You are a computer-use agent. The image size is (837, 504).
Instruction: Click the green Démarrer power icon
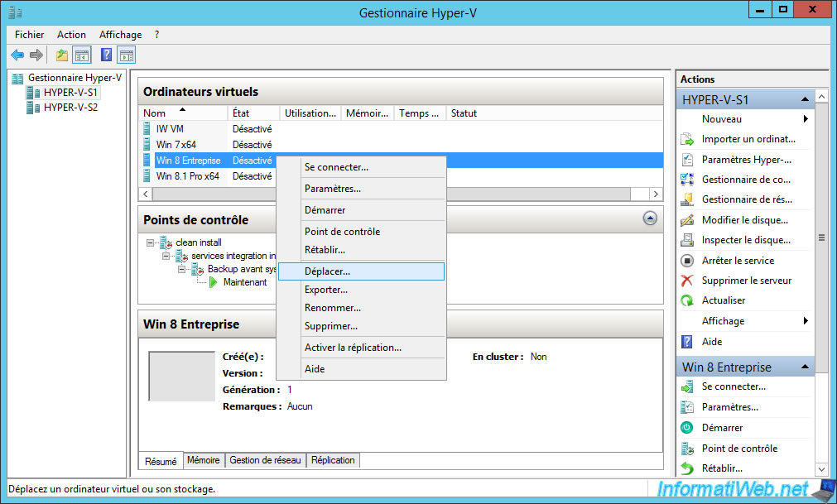[x=687, y=428]
